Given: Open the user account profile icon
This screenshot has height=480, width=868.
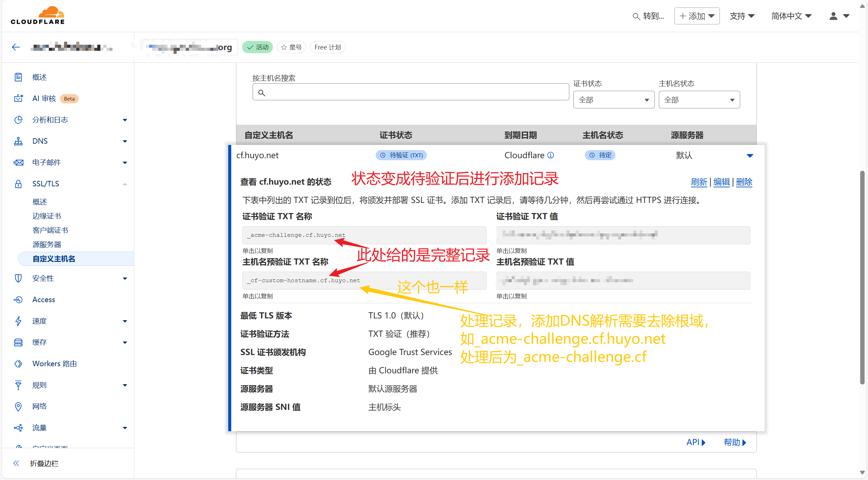Looking at the screenshot, I should [x=833, y=16].
